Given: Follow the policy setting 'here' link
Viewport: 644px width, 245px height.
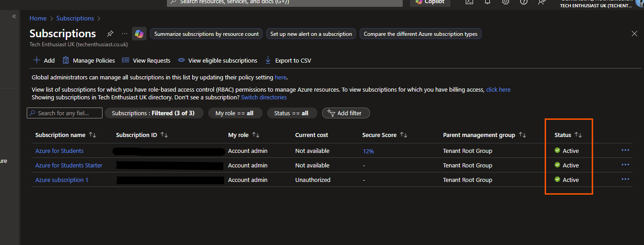Looking at the screenshot, I should pos(280,78).
